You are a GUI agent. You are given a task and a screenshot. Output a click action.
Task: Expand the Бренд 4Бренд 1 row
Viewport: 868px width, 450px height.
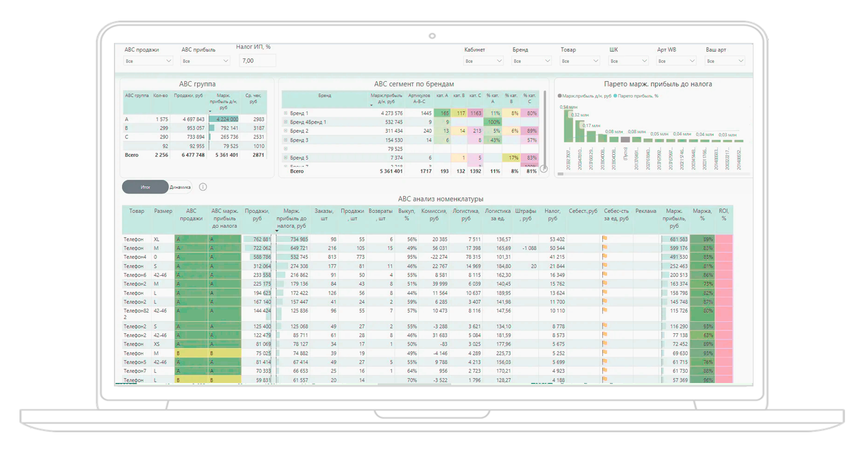(x=286, y=122)
